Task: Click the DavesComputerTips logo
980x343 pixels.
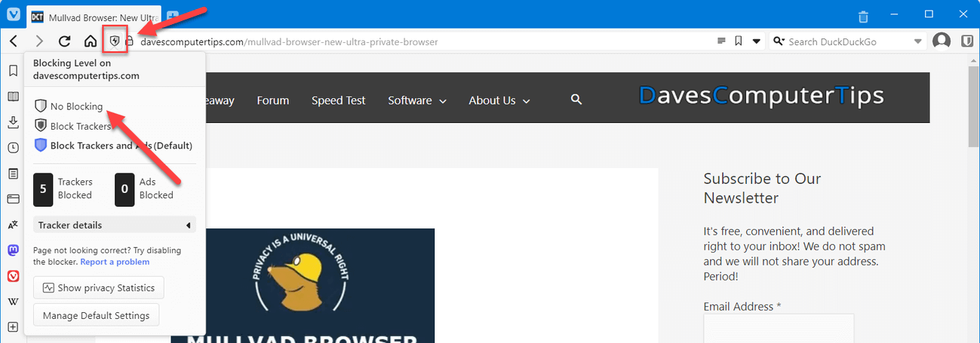Action: (761, 96)
